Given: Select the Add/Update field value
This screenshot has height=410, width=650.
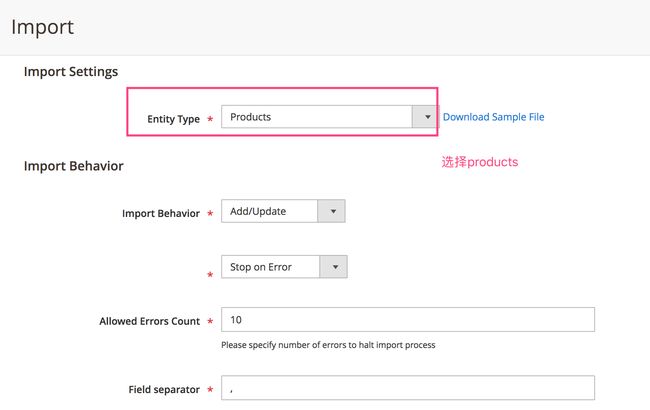Looking at the screenshot, I should [258, 211].
